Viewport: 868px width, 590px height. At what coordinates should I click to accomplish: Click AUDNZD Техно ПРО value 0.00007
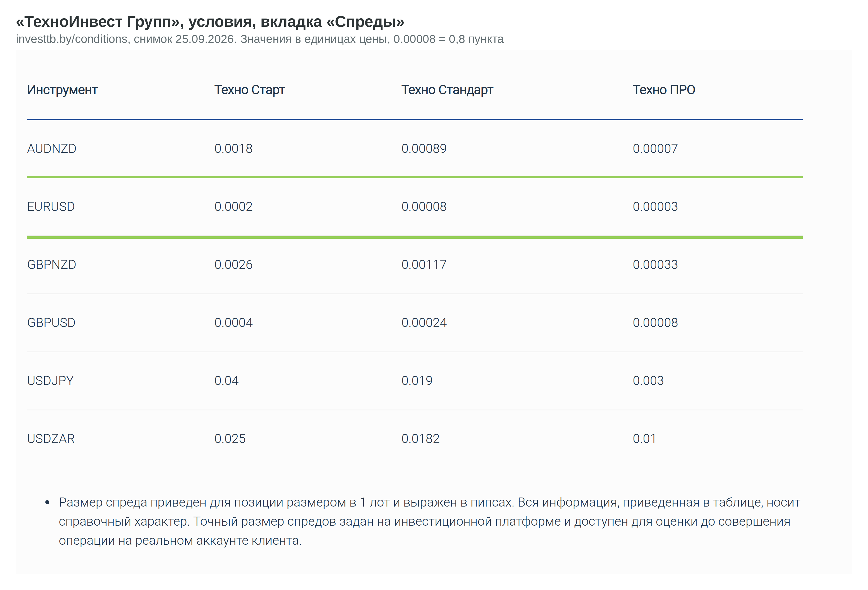coord(655,149)
